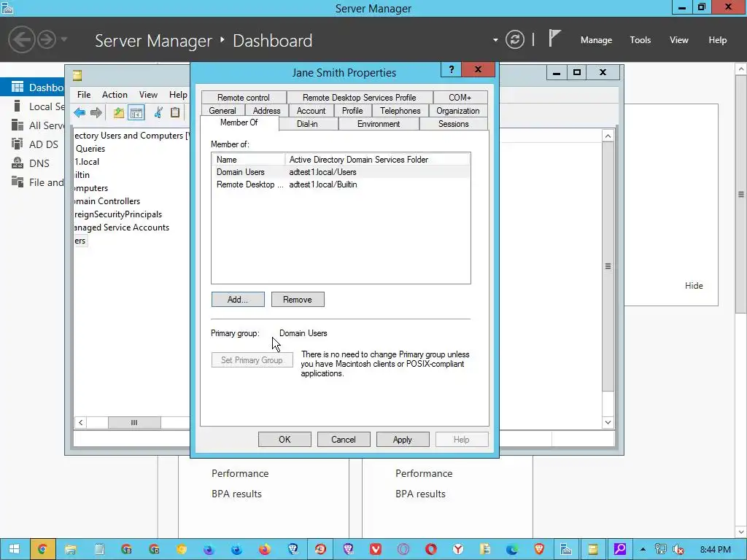Click the Server Manager taskbar icon

(566, 550)
